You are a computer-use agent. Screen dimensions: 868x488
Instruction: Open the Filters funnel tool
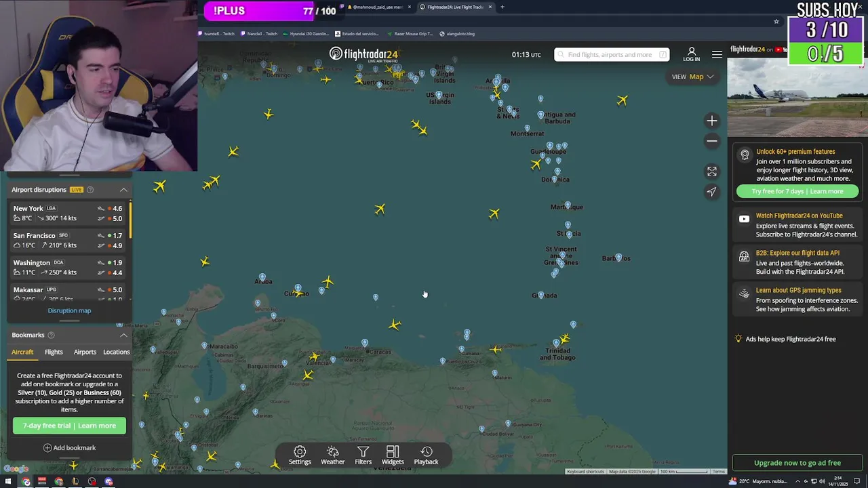coord(363,455)
